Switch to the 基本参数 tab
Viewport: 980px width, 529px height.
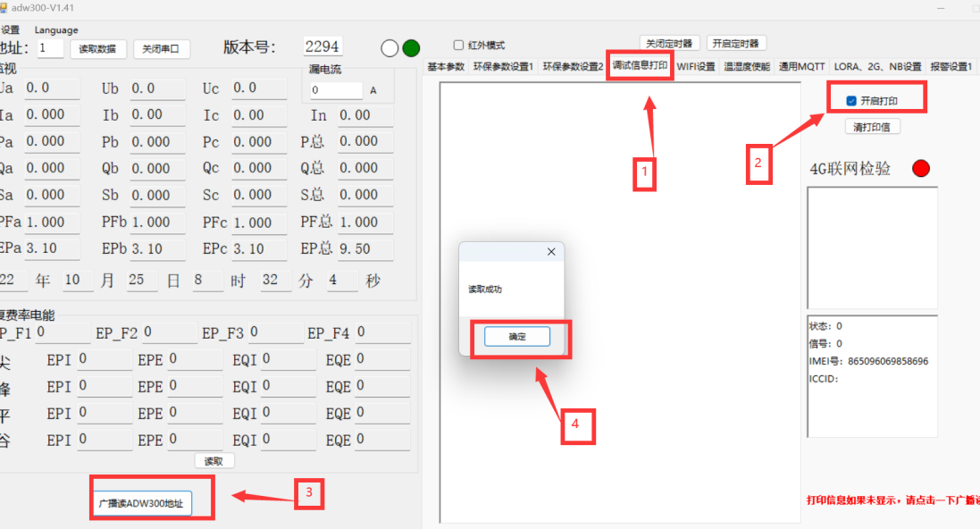(x=446, y=67)
